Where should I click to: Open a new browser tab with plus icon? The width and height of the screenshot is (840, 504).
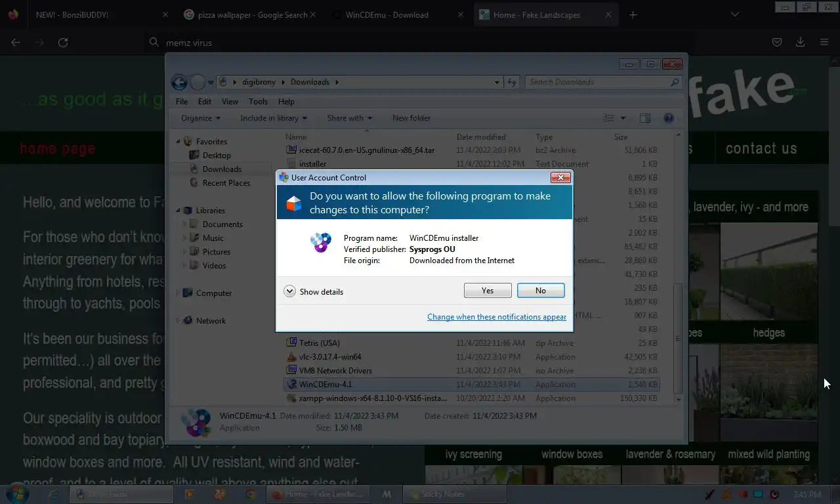(x=633, y=14)
